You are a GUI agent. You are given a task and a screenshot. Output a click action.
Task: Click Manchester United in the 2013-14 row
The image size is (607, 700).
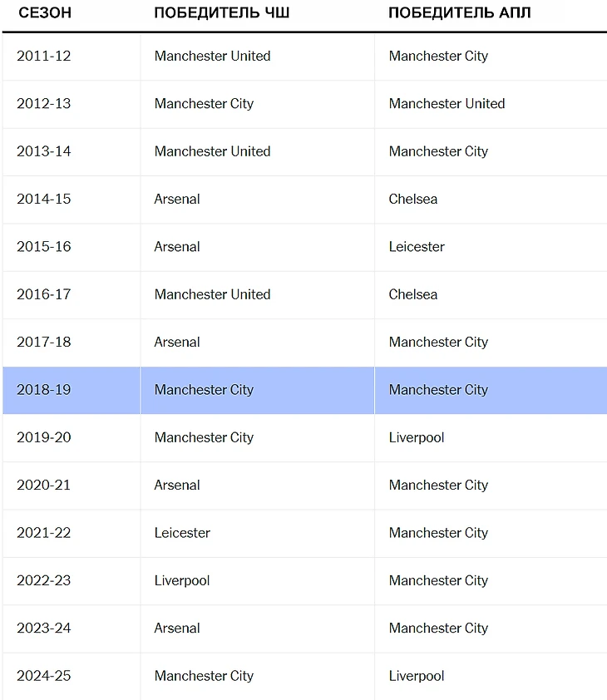click(x=212, y=151)
